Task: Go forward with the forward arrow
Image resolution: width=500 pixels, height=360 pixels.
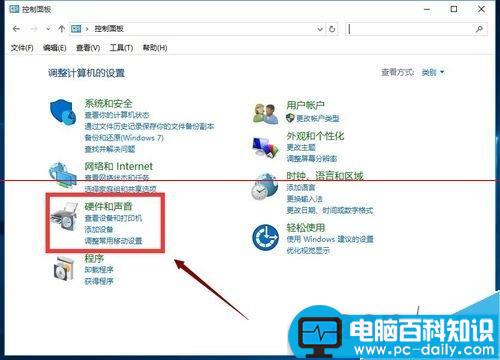Action: click(34, 29)
